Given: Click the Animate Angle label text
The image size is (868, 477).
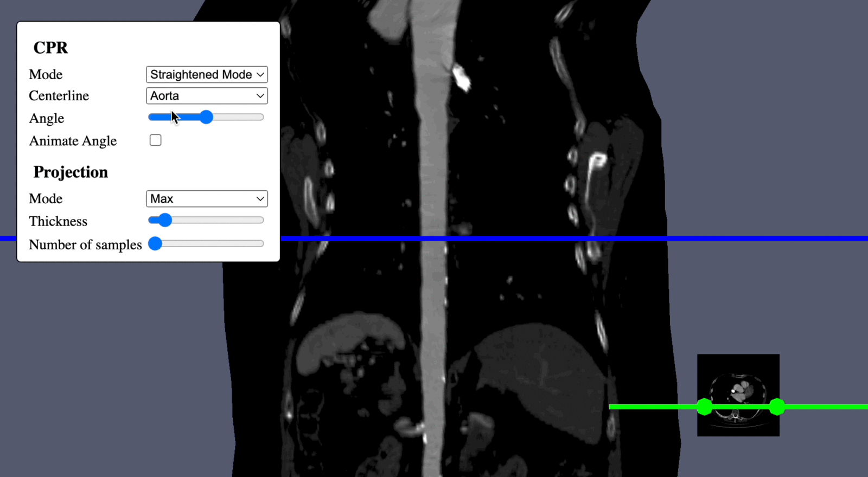Looking at the screenshot, I should pyautogui.click(x=73, y=141).
